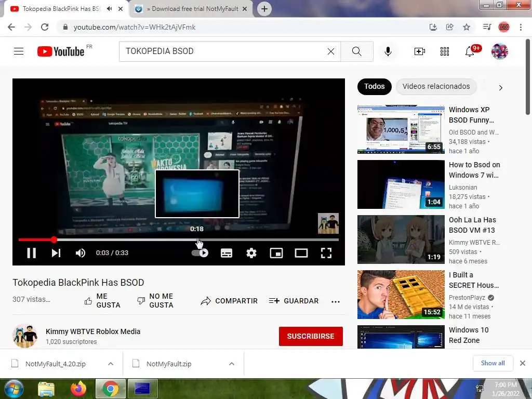This screenshot has width=532, height=399.
Task: Open the player settings gear
Action: coord(251,253)
